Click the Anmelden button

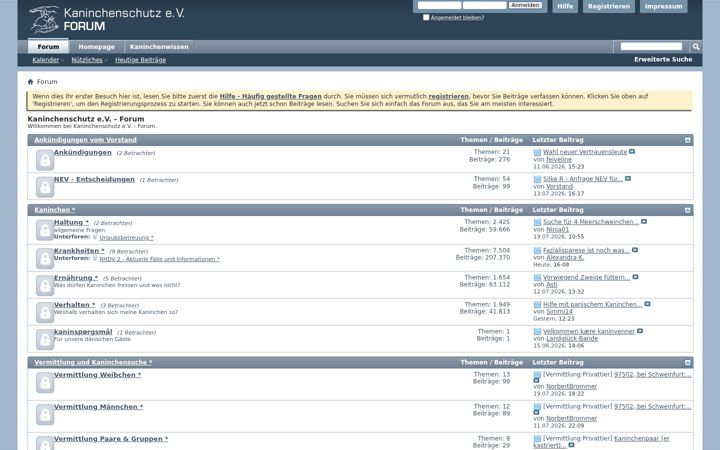click(525, 5)
